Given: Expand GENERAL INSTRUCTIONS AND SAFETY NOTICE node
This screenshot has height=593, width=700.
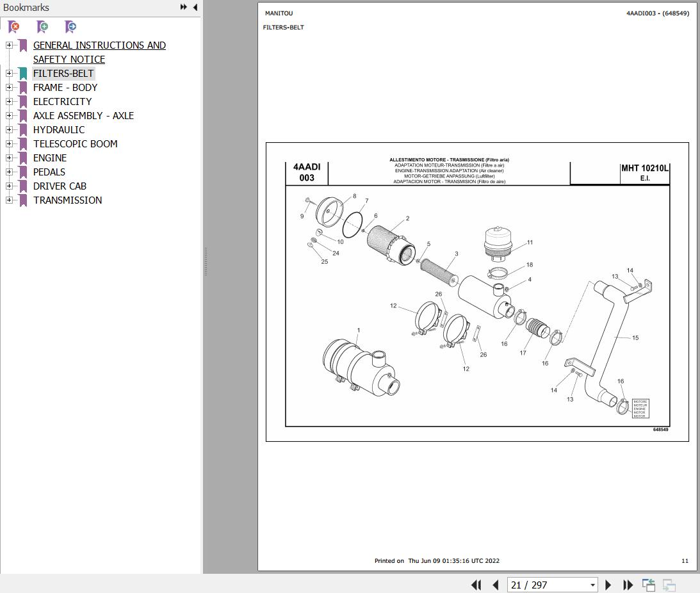Looking at the screenshot, I should [9, 45].
